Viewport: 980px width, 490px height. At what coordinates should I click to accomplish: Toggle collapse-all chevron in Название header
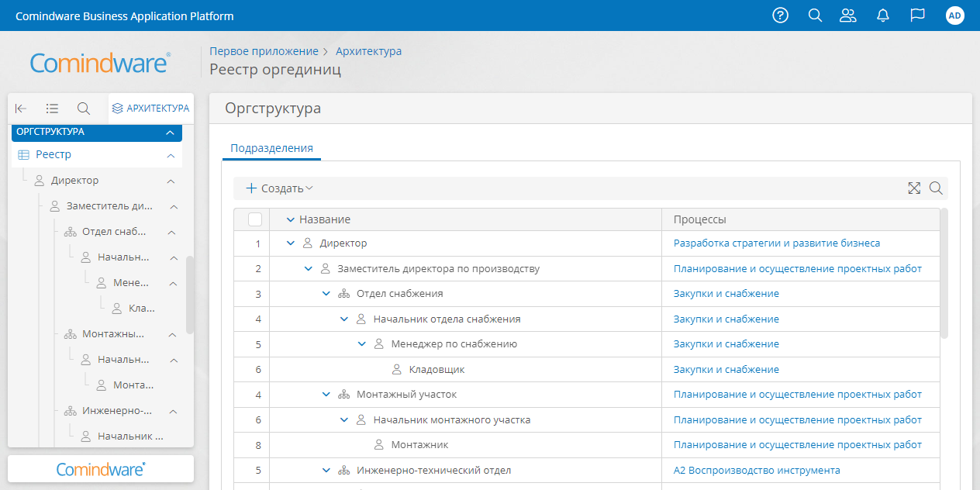coord(291,220)
